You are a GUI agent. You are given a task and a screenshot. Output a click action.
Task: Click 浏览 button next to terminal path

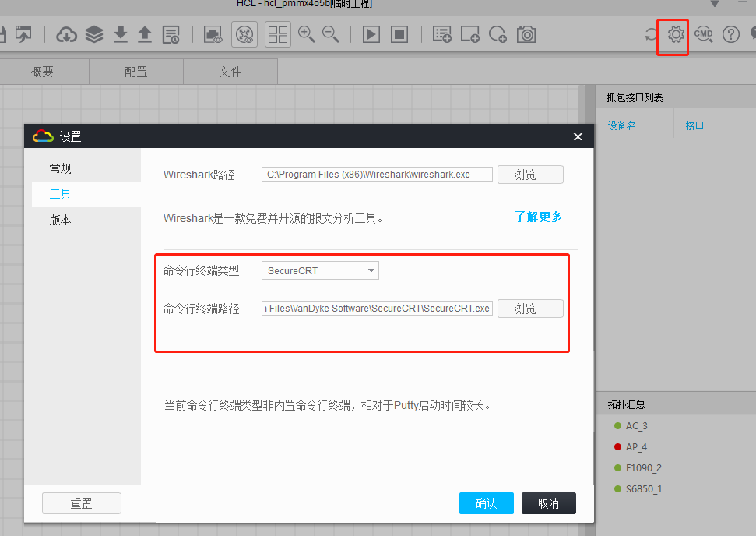coord(530,309)
